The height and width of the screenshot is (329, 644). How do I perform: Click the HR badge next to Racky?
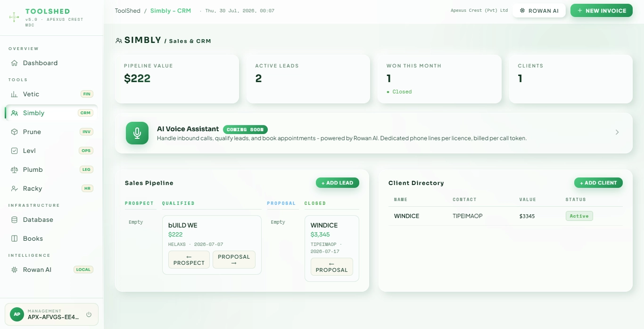[87, 188]
